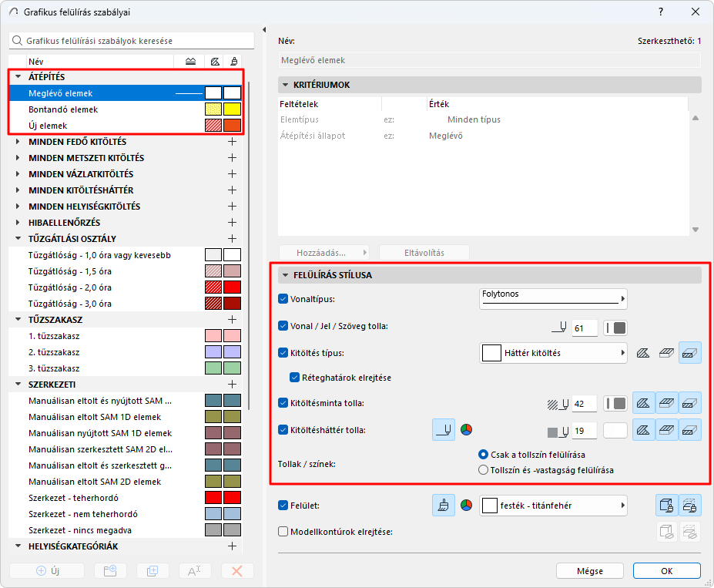714x588 pixels.
Task: Add rule to TŰZSZAKASZ group via plus
Action: tap(233, 319)
